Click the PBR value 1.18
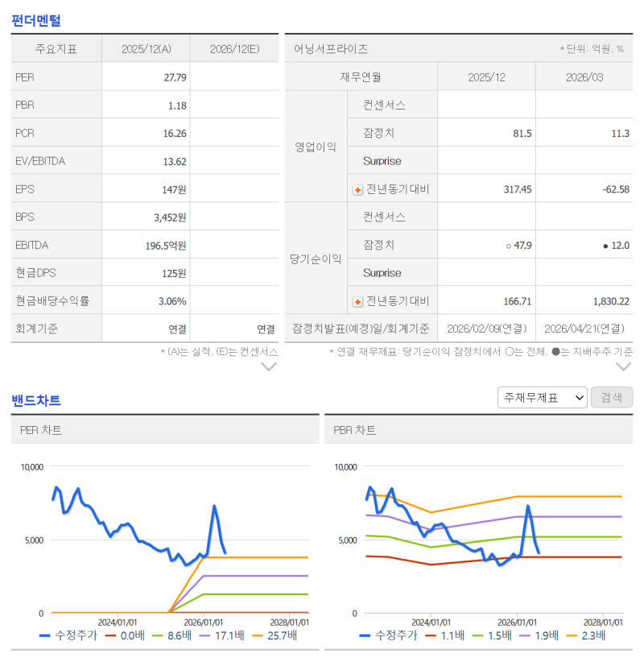The width and height of the screenshot is (644, 662). 177,106
